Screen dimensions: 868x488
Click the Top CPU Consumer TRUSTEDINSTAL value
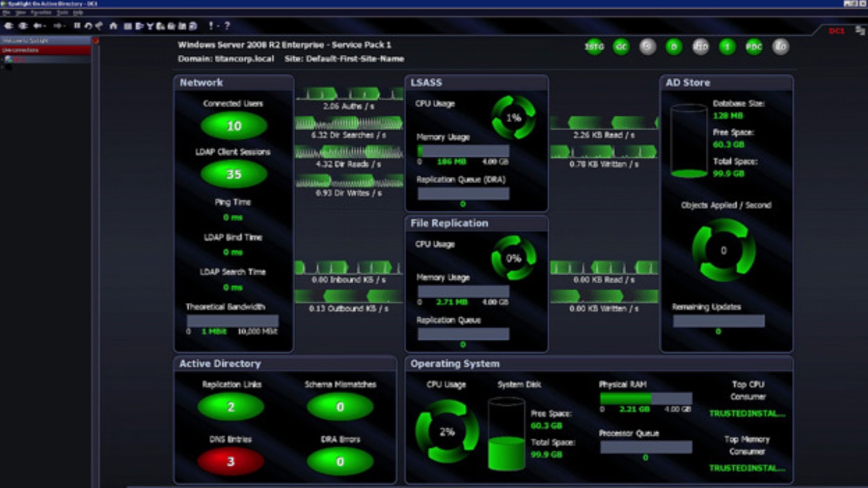click(747, 413)
